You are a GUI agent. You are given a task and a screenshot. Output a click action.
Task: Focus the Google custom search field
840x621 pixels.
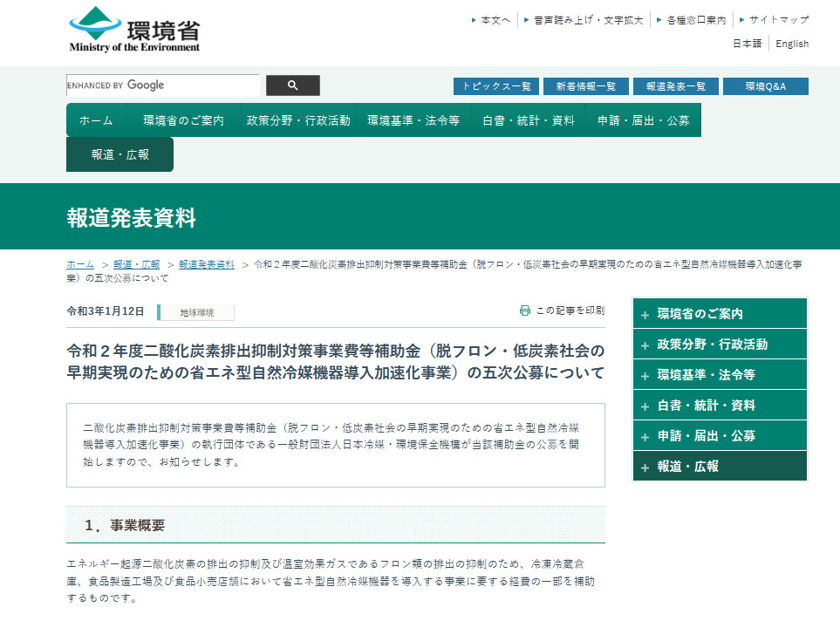click(162, 85)
